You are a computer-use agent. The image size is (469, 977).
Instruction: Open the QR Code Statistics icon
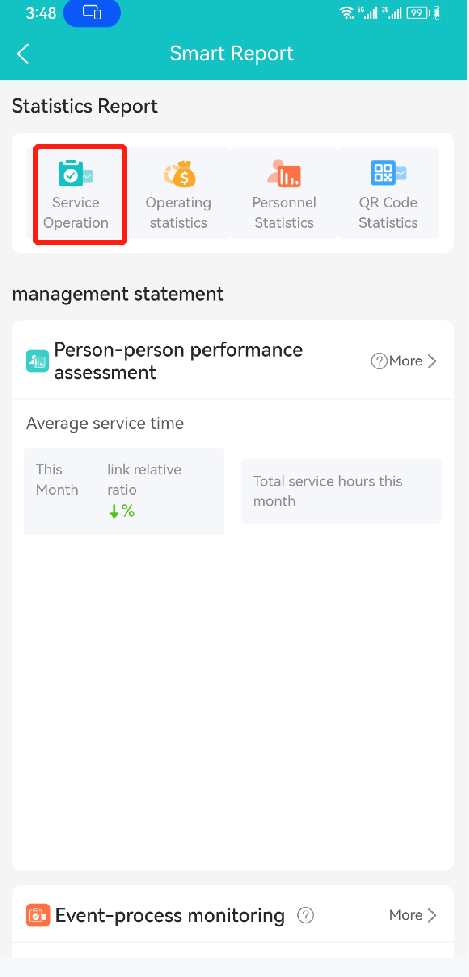[388, 173]
